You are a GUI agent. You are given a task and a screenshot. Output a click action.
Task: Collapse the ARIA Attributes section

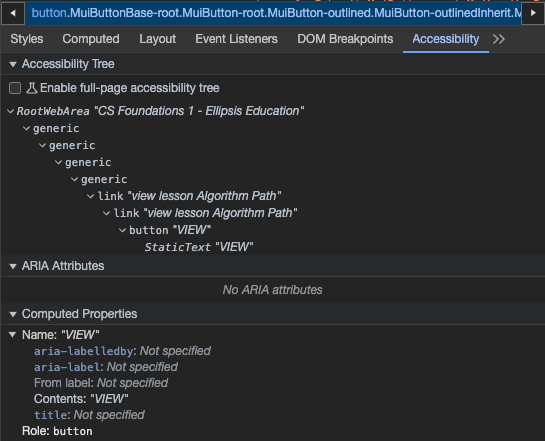point(13,267)
